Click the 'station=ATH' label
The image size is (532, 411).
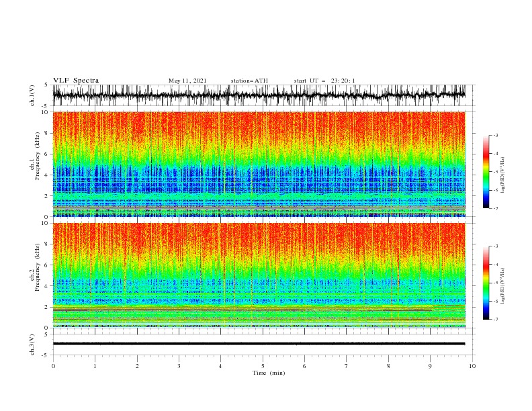[x=249, y=81]
